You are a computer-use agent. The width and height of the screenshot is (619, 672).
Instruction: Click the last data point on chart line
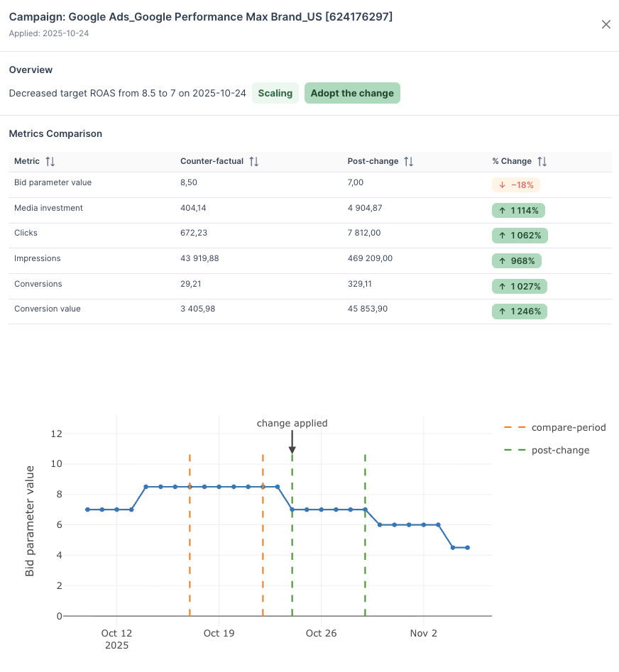point(467,548)
